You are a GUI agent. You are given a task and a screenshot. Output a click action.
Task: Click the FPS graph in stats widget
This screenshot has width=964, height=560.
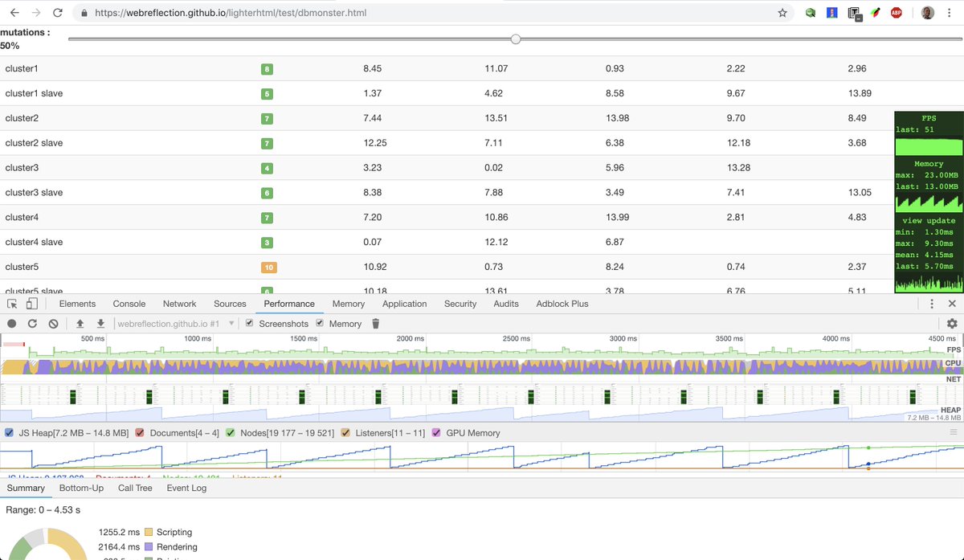pyautogui.click(x=929, y=147)
